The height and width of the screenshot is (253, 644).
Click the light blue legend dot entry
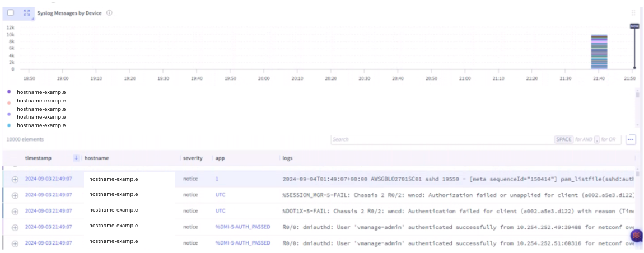(9, 125)
